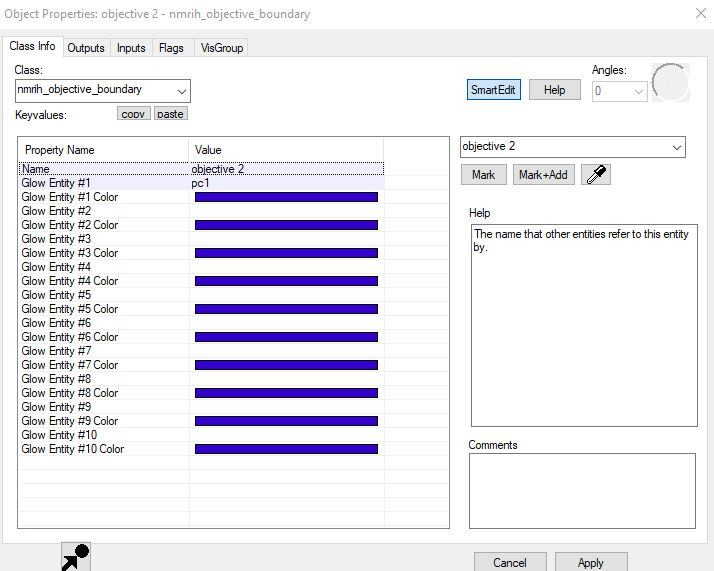This screenshot has width=714, height=571.
Task: Select the Glow Entity #8 row
Action: (201, 379)
